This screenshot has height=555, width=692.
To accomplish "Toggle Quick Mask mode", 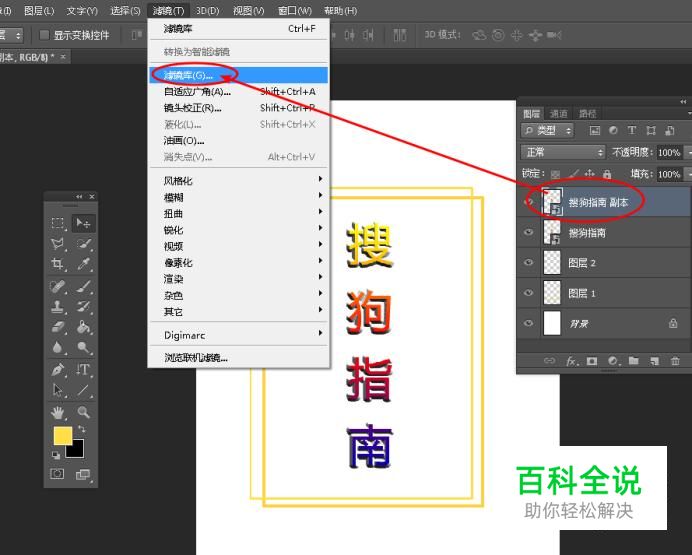I will (x=57, y=474).
